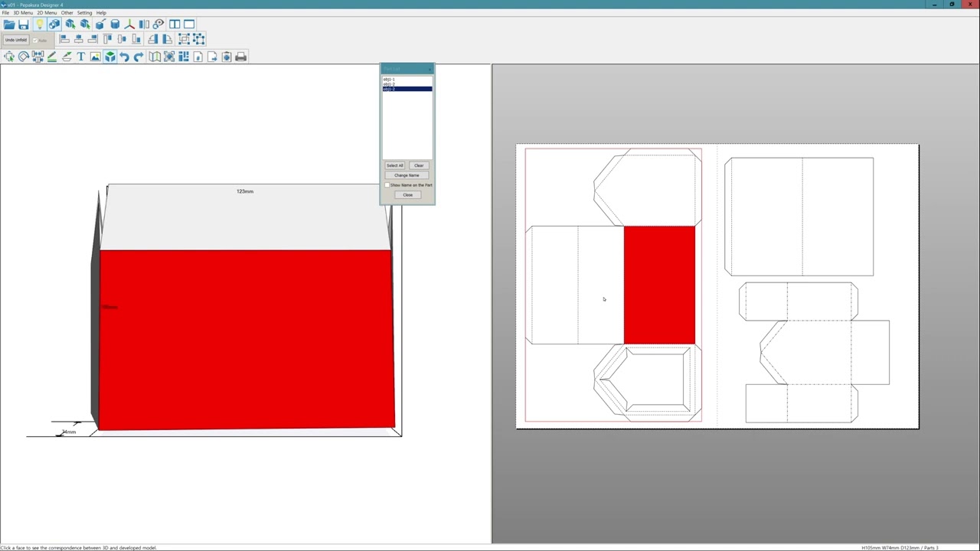Viewport: 980px width, 551px height.
Task: Expand the File menu
Action: [5, 13]
